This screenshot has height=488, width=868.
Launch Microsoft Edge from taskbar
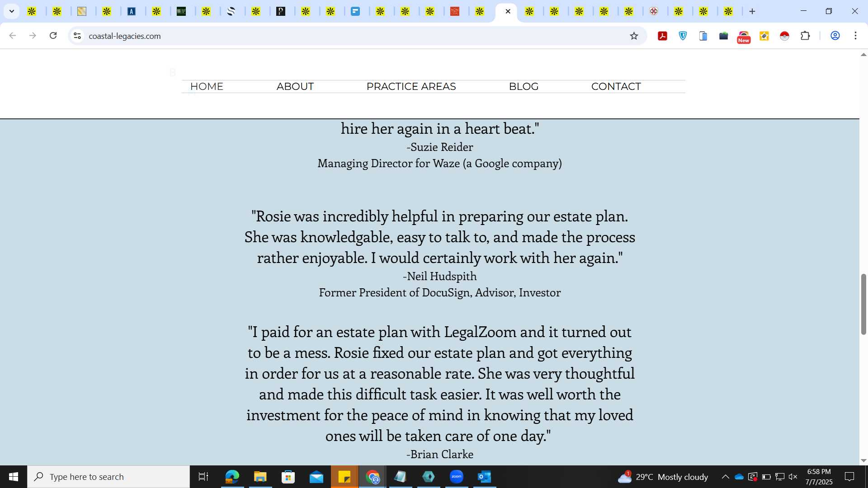[x=232, y=477]
